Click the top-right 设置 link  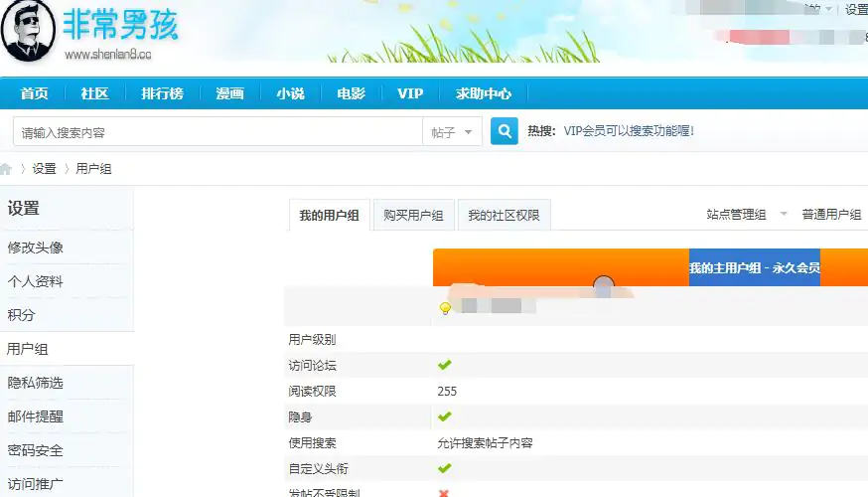click(856, 9)
